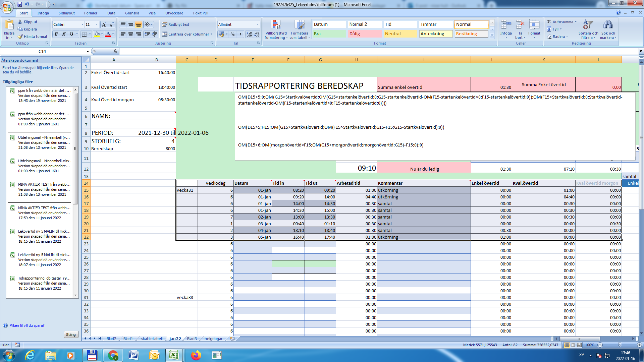This screenshot has width=644, height=362.
Task: Expand the Allmänt number format dropdown
Action: tap(258, 24)
